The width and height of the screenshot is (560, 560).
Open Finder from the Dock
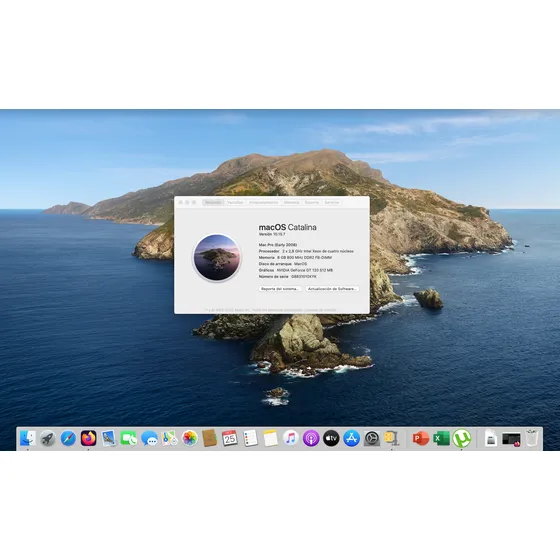28,438
